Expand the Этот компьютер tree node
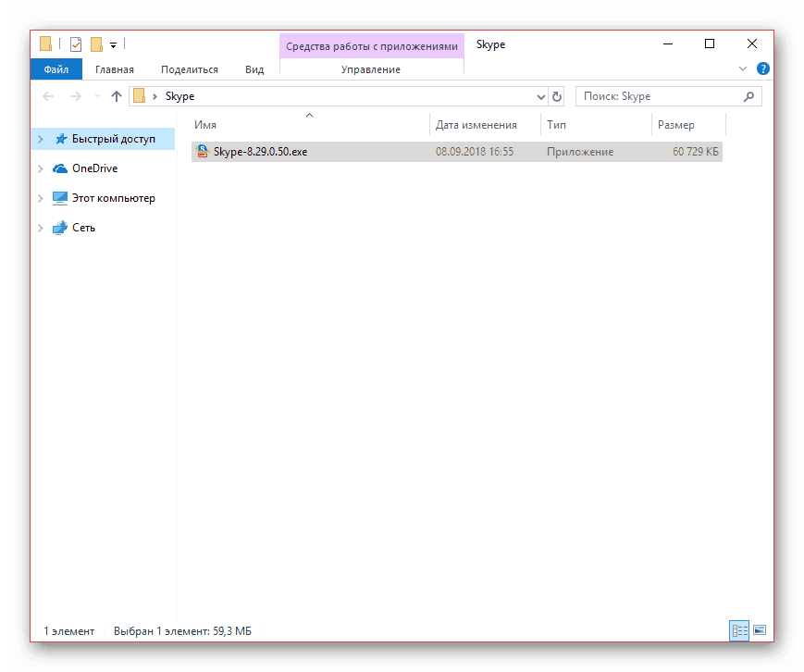Viewport: 804px width, 672px height. [x=41, y=198]
